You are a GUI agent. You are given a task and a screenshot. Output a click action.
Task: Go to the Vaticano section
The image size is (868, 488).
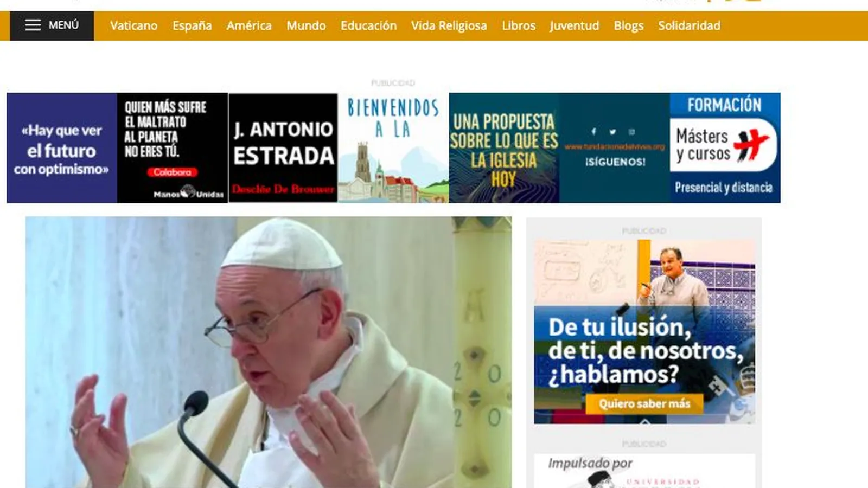(133, 26)
